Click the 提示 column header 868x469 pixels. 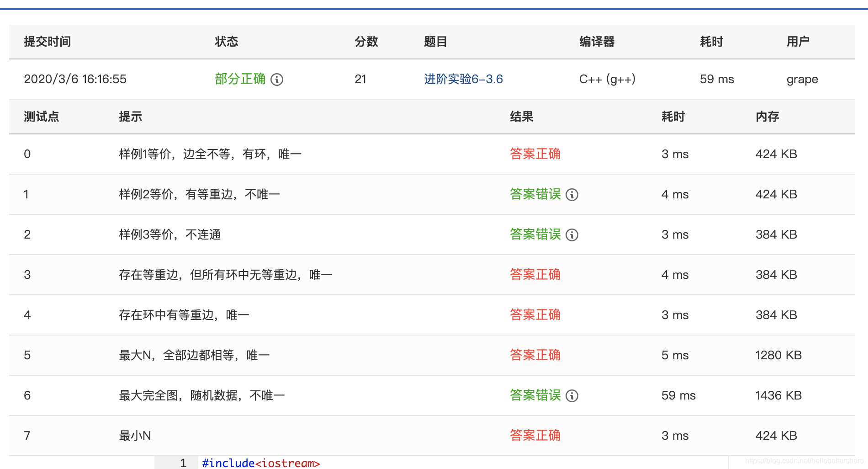[131, 117]
